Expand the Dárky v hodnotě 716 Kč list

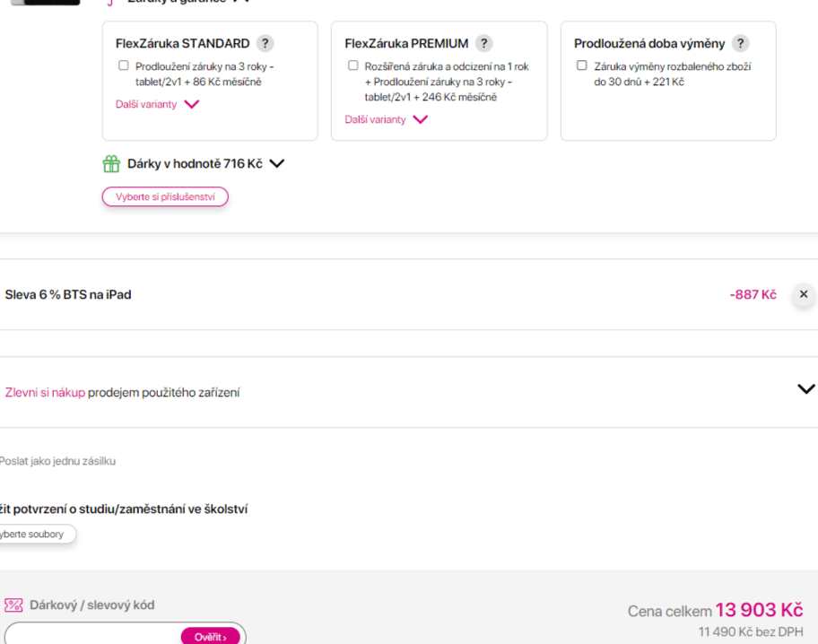tap(277, 164)
